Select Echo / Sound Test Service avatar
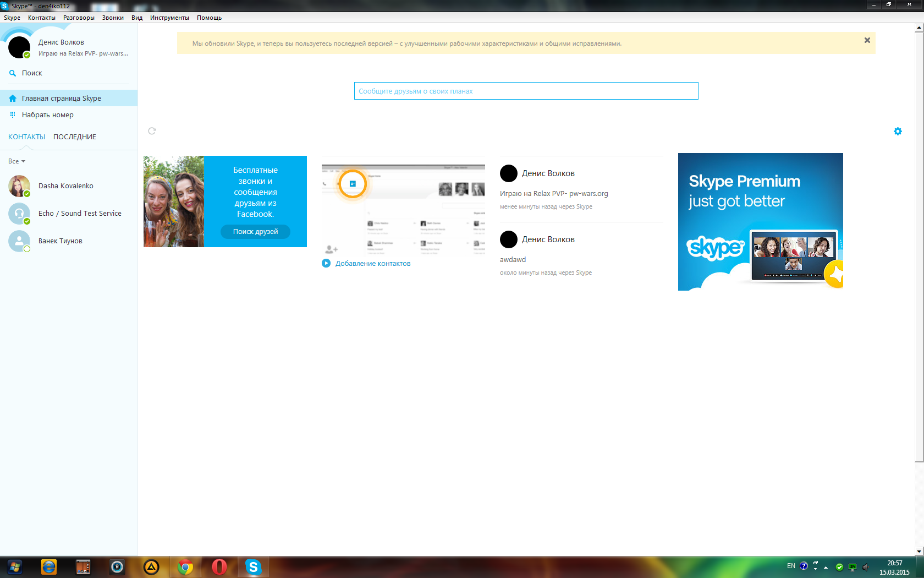This screenshot has width=924, height=578. click(x=19, y=214)
